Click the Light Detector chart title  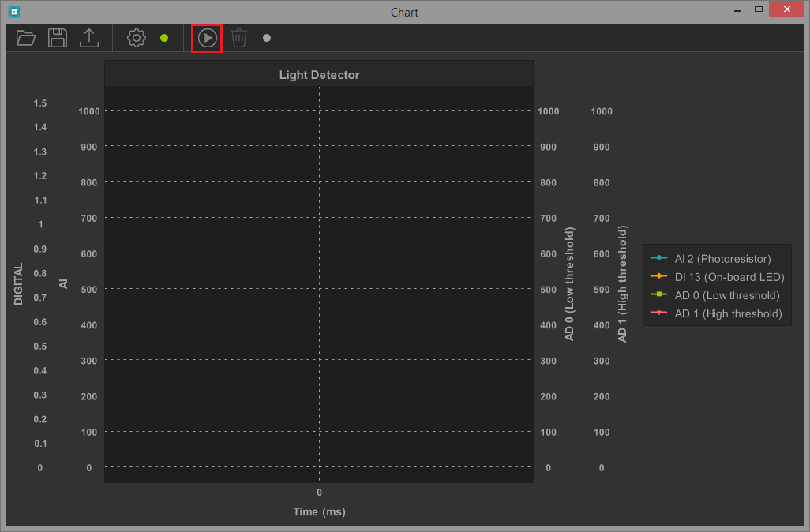click(319, 75)
